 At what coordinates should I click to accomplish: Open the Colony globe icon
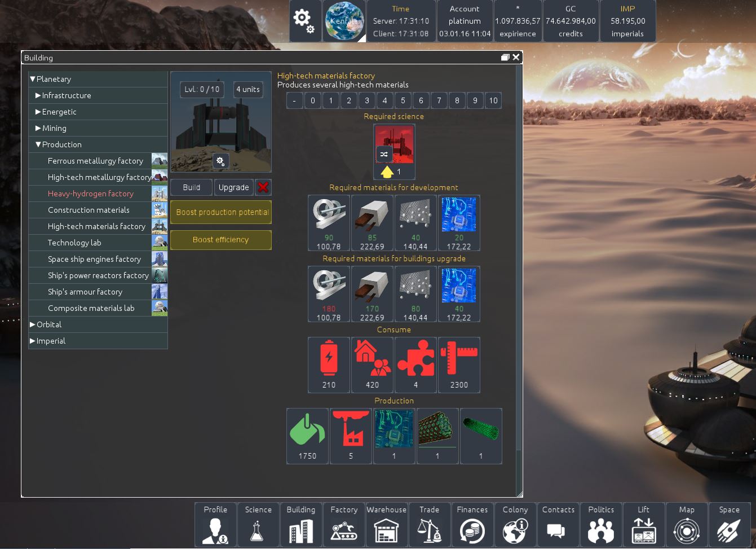click(515, 525)
